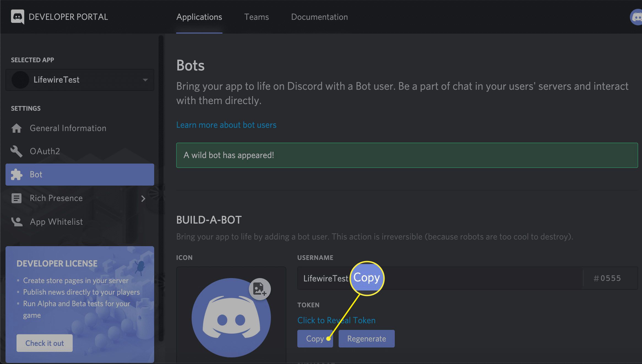Click to Reveal Token link
The width and height of the screenshot is (642, 364).
[336, 319]
